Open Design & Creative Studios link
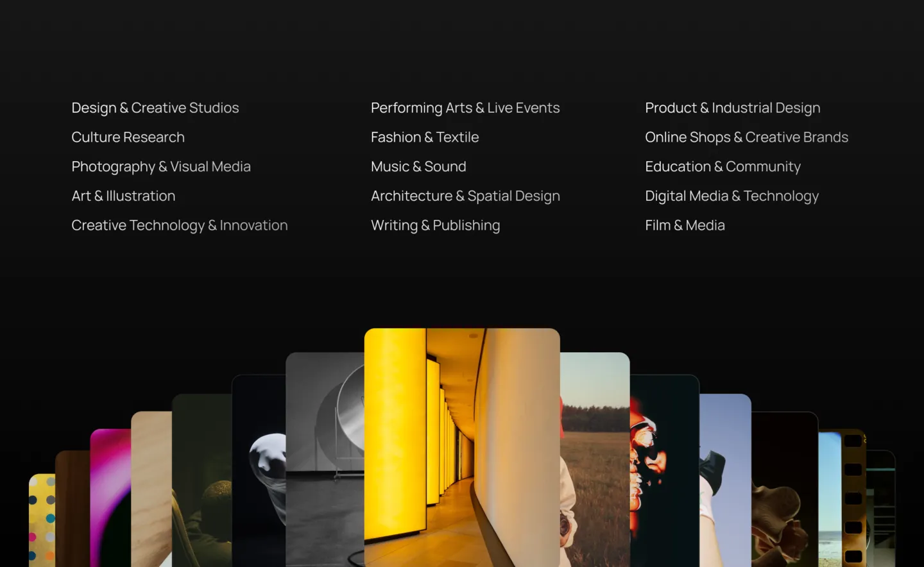Screen dimensions: 924x567 tap(155, 108)
